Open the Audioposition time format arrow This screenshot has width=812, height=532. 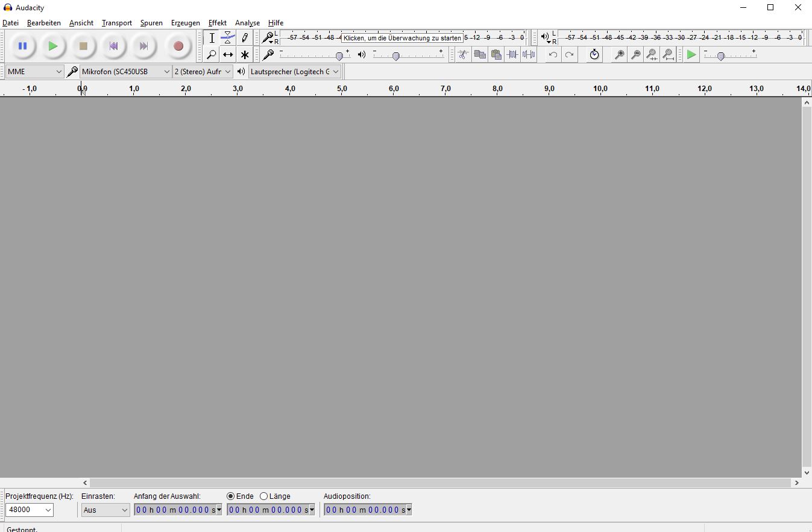(409, 510)
